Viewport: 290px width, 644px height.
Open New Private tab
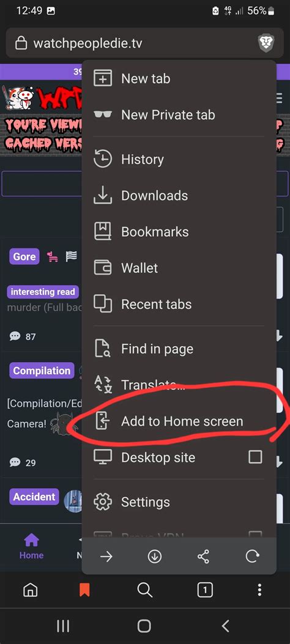[x=179, y=114]
